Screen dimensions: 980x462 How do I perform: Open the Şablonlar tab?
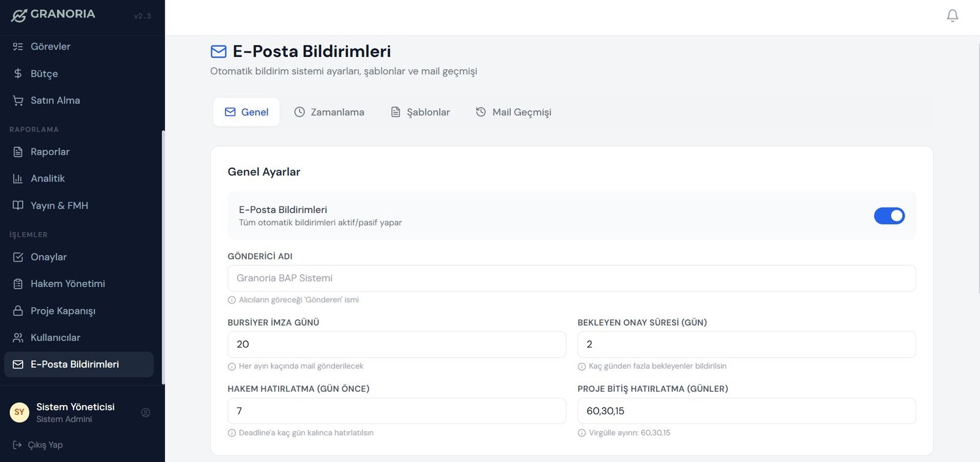420,112
